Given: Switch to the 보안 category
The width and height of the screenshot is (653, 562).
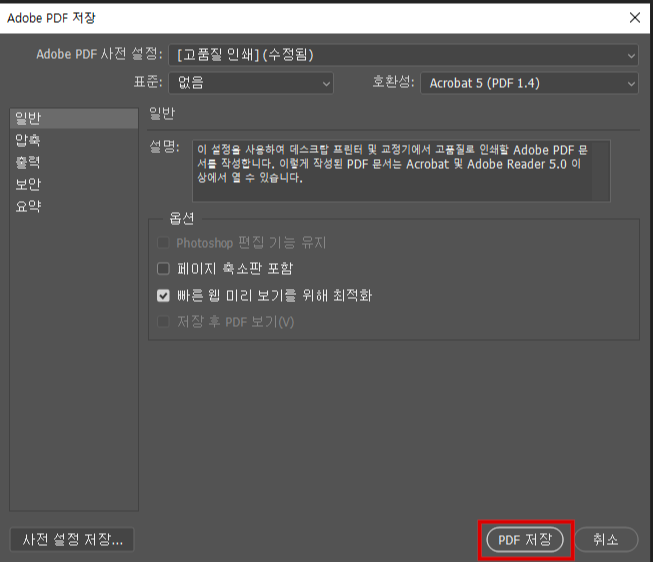Looking at the screenshot, I should coord(74,184).
